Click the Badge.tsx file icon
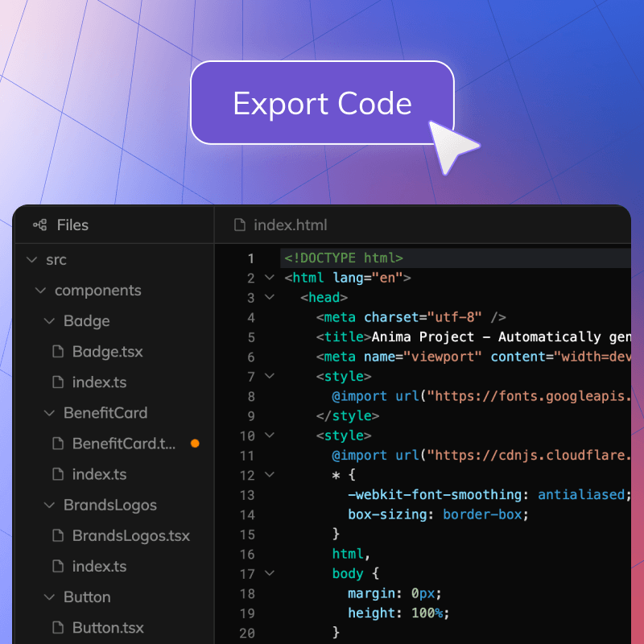This screenshot has width=644, height=644. pyautogui.click(x=58, y=352)
